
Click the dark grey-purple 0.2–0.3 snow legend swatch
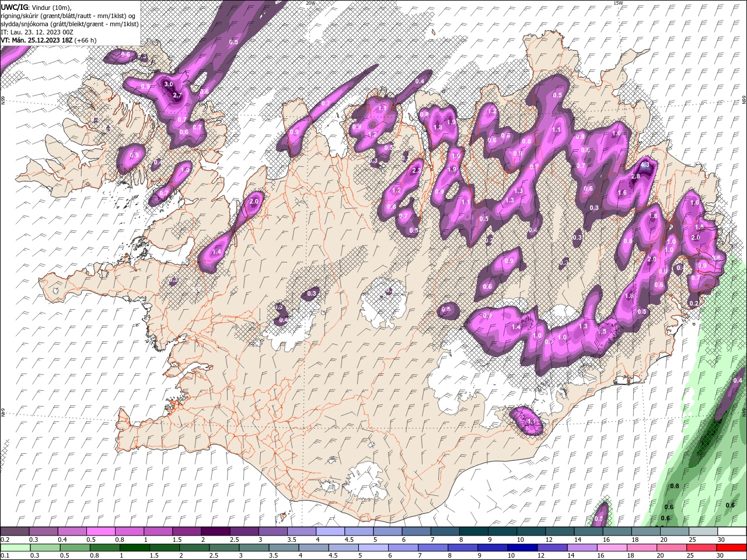15,531
